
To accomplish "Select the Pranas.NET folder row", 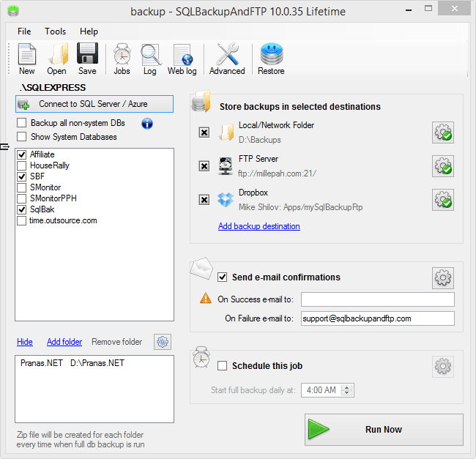I will click(x=94, y=363).
